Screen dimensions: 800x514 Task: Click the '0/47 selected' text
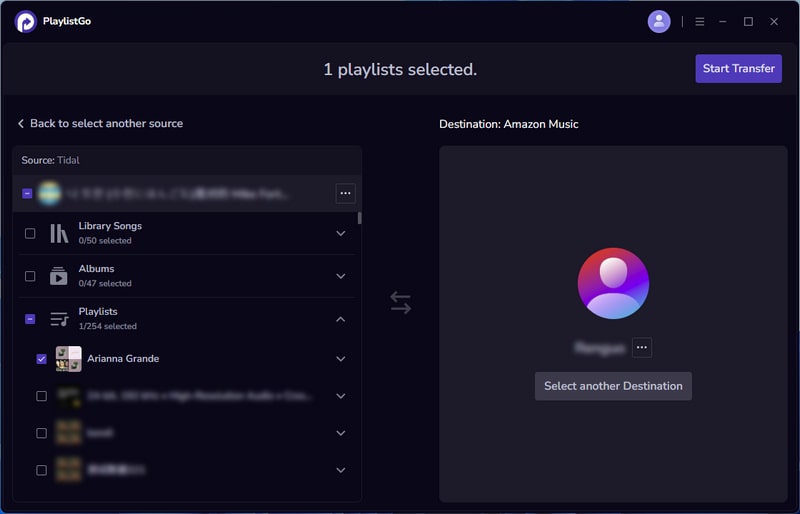(x=105, y=283)
